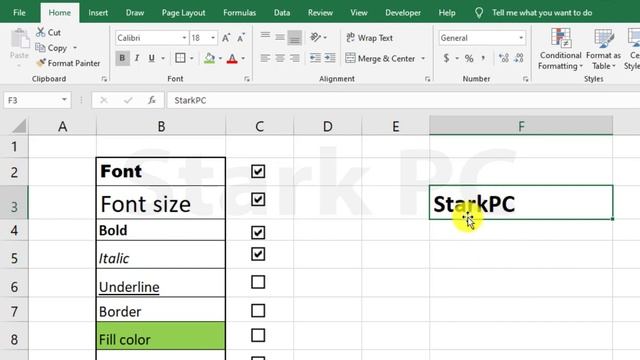Image resolution: width=640 pixels, height=360 pixels.
Task: Apply fill color paint bucket
Action: point(209,58)
